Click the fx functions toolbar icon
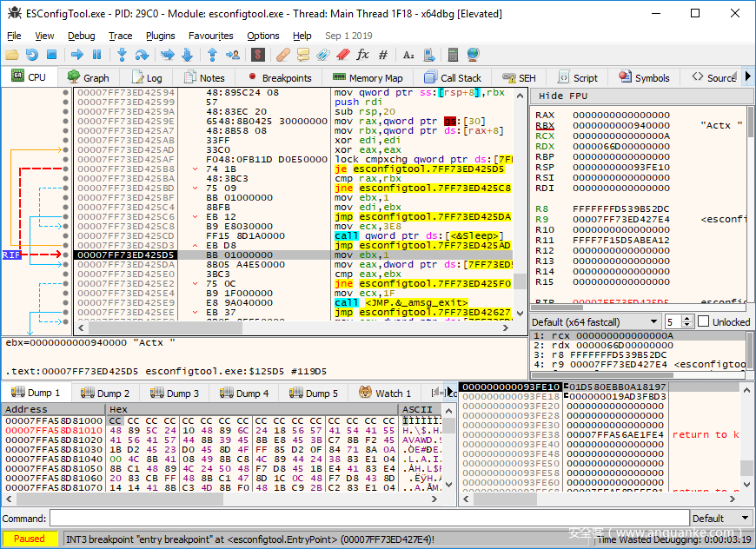The height and width of the screenshot is (549, 756). coord(363,55)
